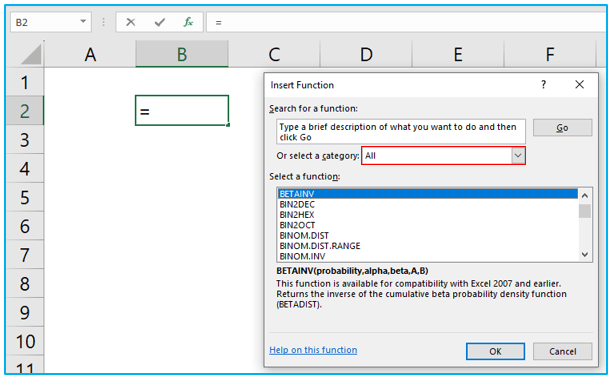613x380 pixels.
Task: Click into the formula bar
Action: [407, 22]
